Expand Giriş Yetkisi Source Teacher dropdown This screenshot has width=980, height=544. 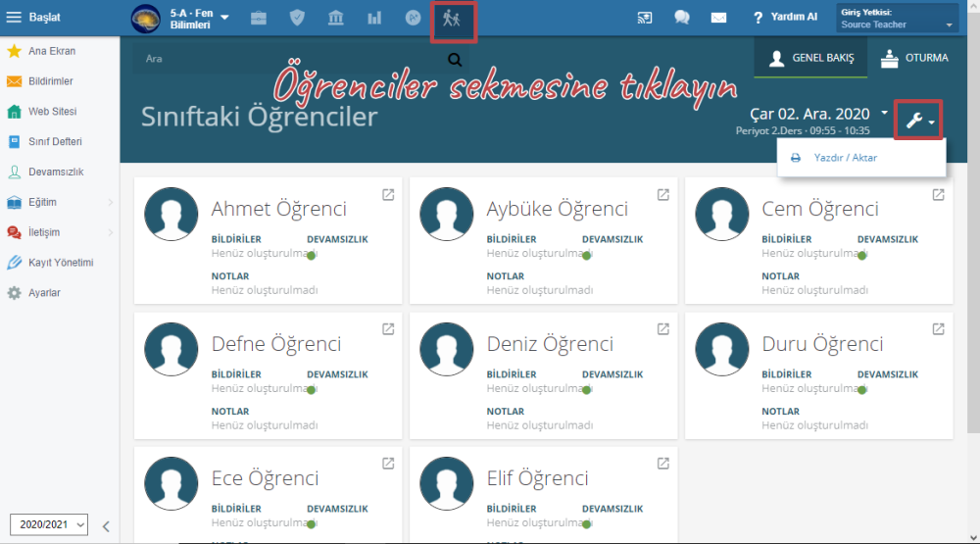click(897, 18)
